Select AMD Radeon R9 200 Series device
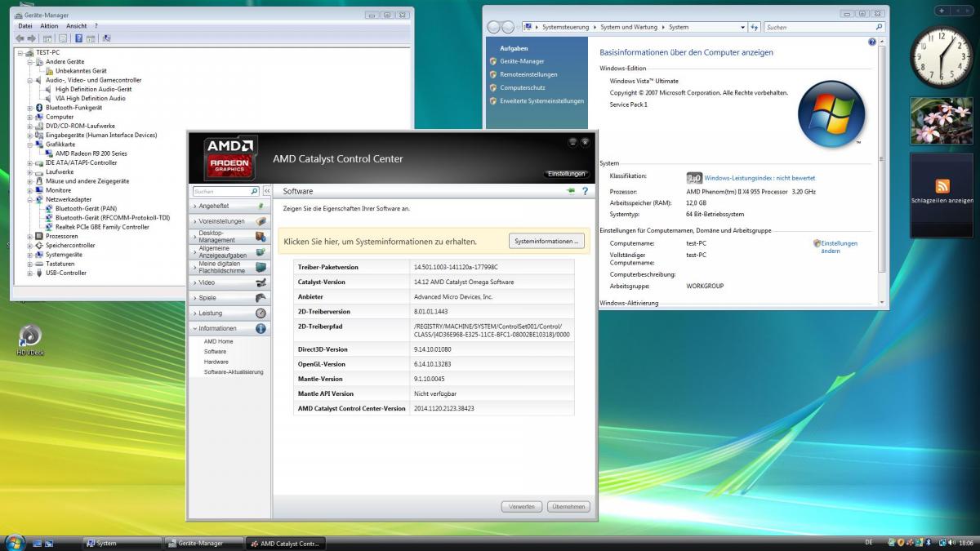The height and width of the screenshot is (551, 980). click(91, 153)
